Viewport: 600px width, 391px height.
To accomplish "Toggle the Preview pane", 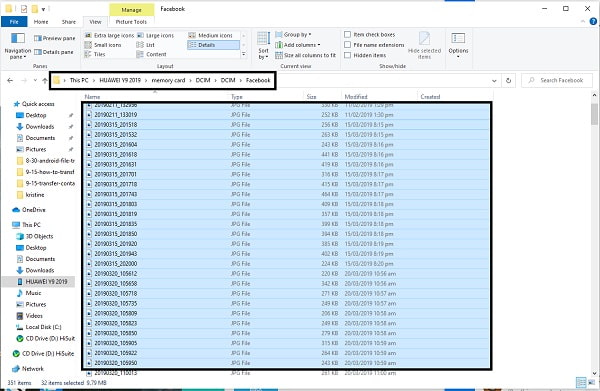I will click(x=55, y=38).
